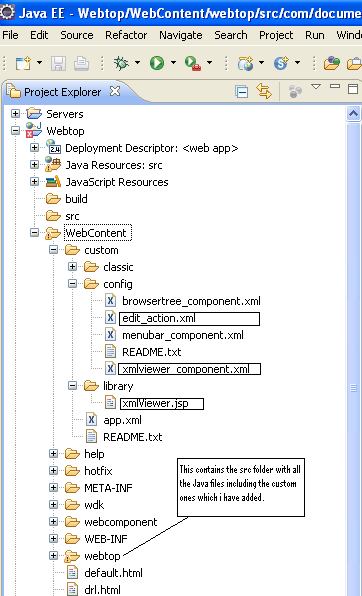The width and height of the screenshot is (362, 596).
Task: Open the Refactor menu
Action: click(x=126, y=35)
